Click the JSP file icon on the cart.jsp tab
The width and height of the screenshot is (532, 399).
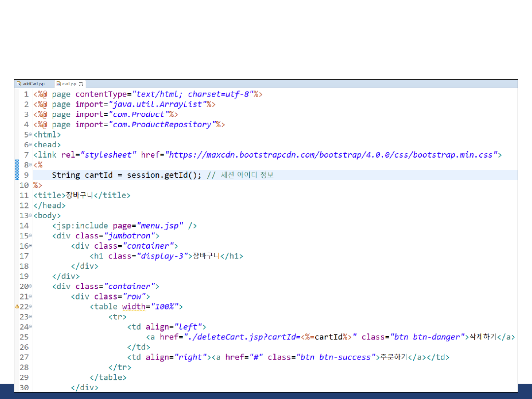point(58,84)
